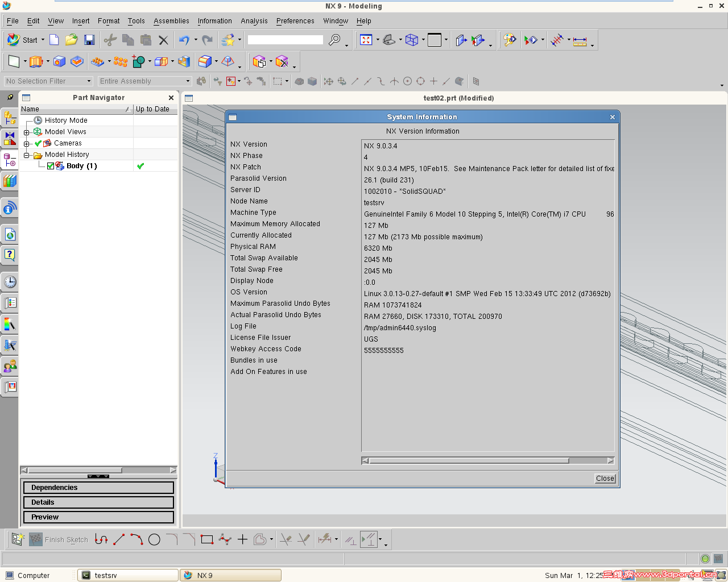Close the Part Navigator panel
The height and width of the screenshot is (582, 728).
(171, 98)
